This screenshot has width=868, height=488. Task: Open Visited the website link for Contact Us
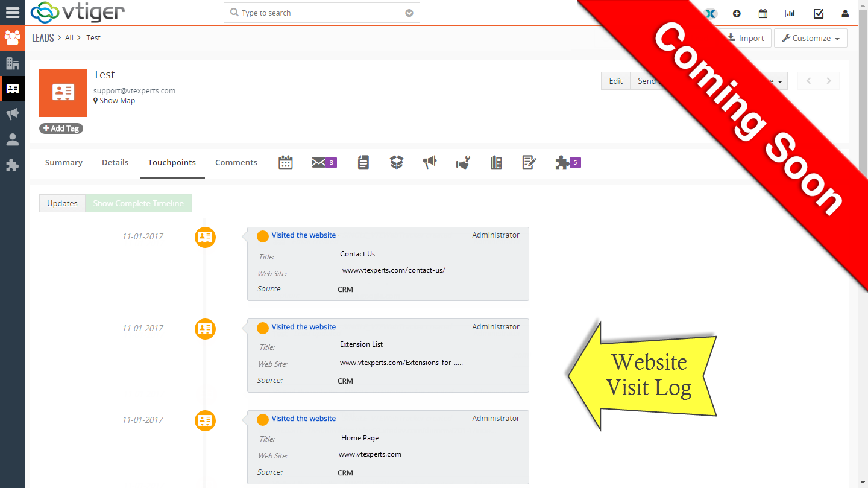tap(304, 235)
